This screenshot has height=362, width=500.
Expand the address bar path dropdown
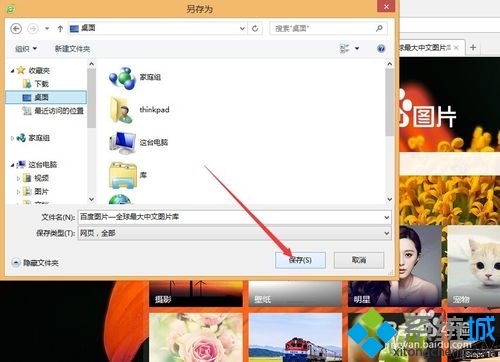click(x=242, y=29)
